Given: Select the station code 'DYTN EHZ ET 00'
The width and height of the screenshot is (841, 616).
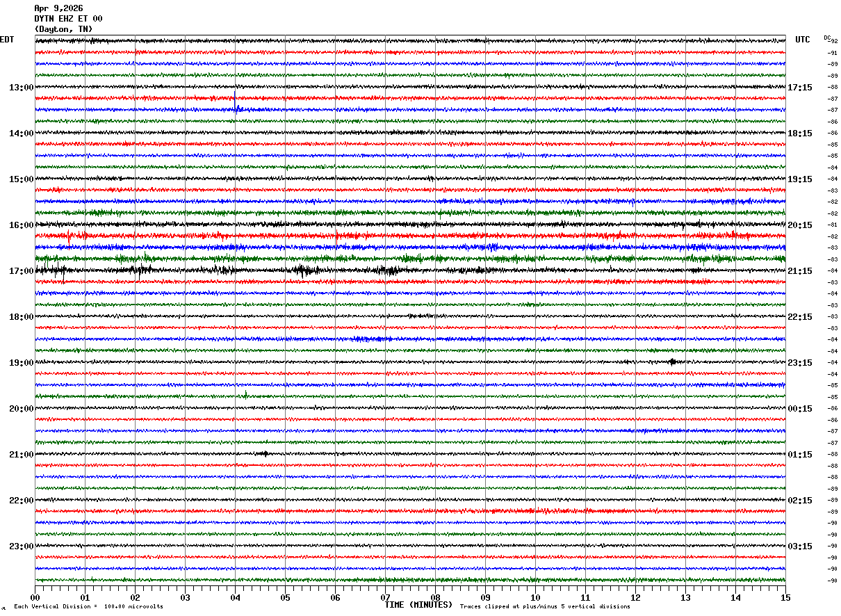Looking at the screenshot, I should coord(68,19).
